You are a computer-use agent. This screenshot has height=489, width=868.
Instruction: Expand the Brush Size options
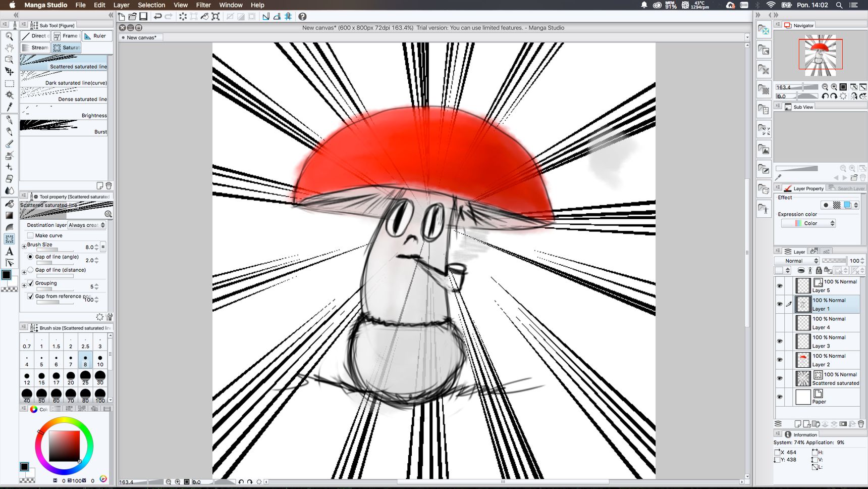(24, 247)
